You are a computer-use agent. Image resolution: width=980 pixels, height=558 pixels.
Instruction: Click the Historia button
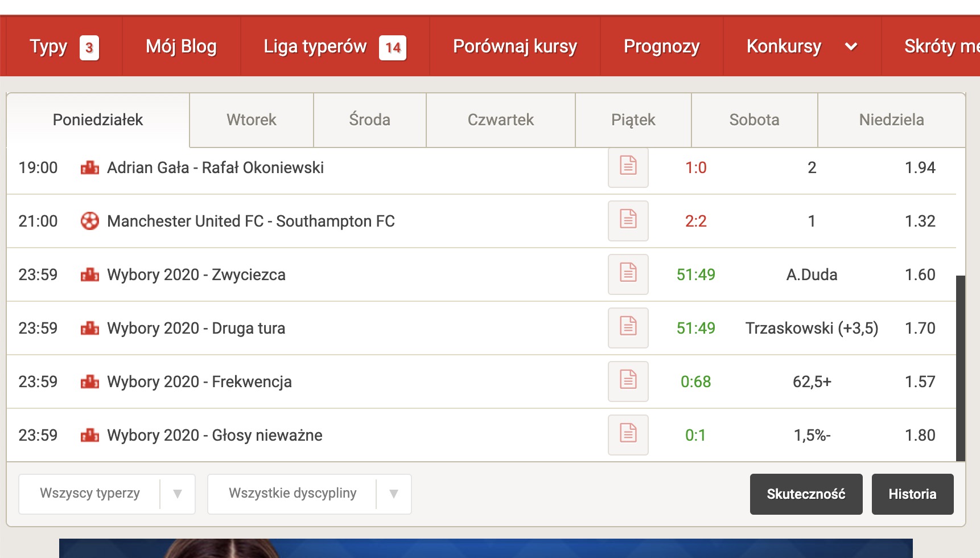[x=913, y=494]
